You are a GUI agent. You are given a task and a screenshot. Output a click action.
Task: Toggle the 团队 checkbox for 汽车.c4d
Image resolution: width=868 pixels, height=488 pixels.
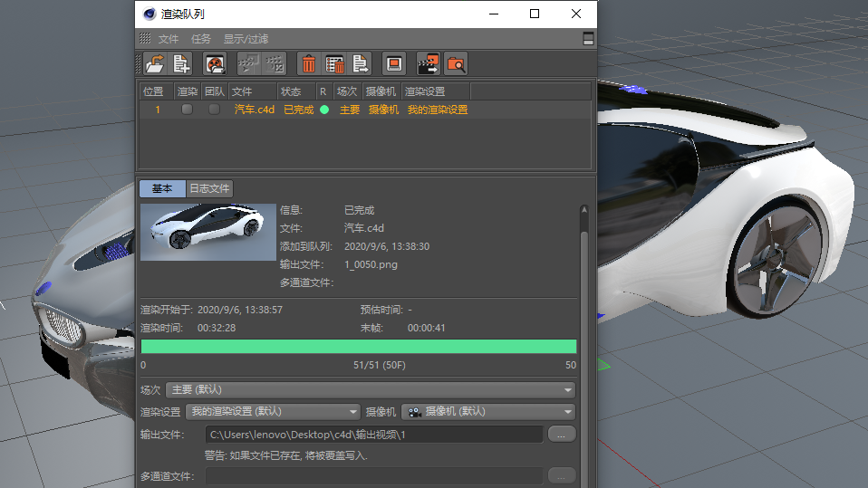coord(214,110)
